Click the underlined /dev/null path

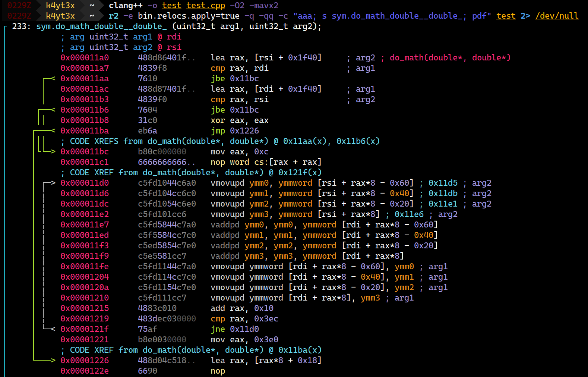(x=557, y=16)
